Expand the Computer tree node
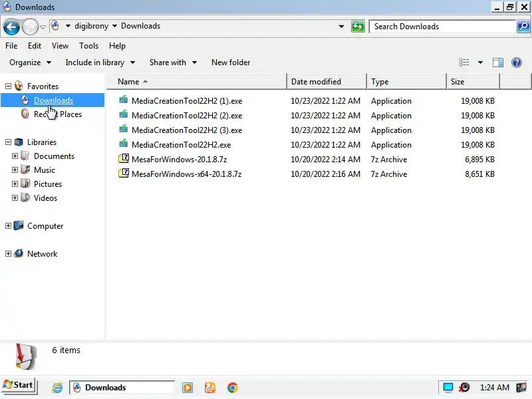 click(8, 226)
